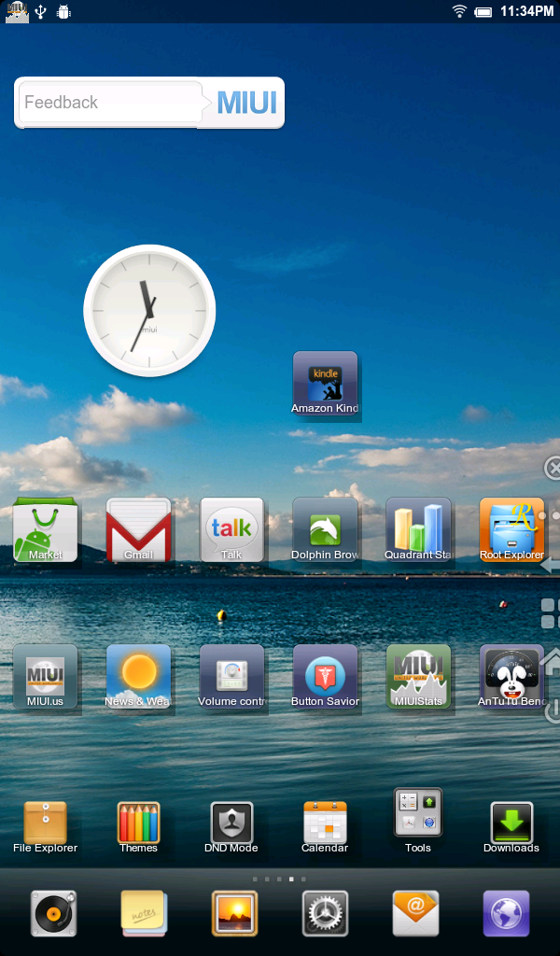Open the Email dock icon
Viewport: 560px width, 956px height.
coord(415,913)
